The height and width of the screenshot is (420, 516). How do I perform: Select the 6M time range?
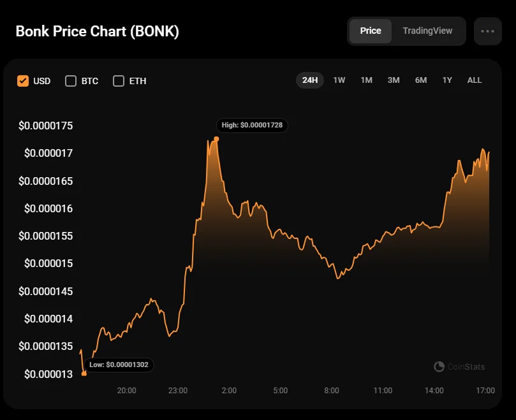(421, 80)
